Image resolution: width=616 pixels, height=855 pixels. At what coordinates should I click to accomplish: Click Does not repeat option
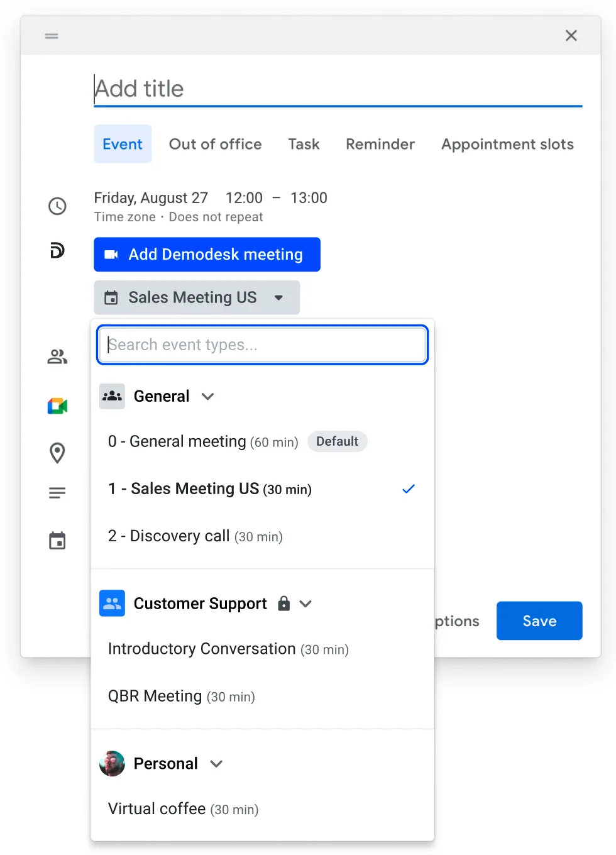click(x=216, y=217)
